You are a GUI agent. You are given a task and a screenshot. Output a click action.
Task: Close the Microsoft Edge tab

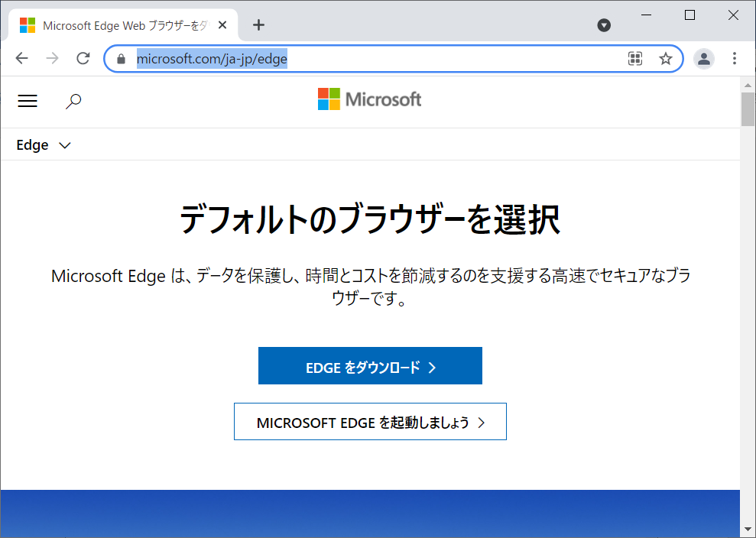tap(222, 25)
